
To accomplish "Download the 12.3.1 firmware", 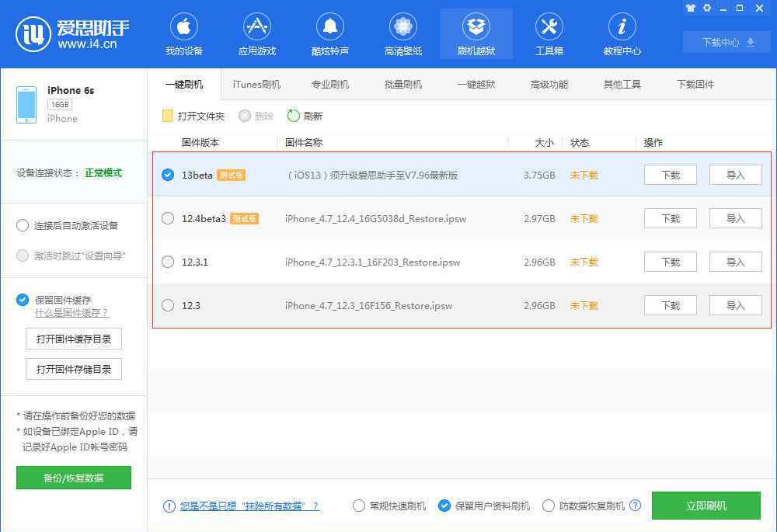I will coord(671,262).
